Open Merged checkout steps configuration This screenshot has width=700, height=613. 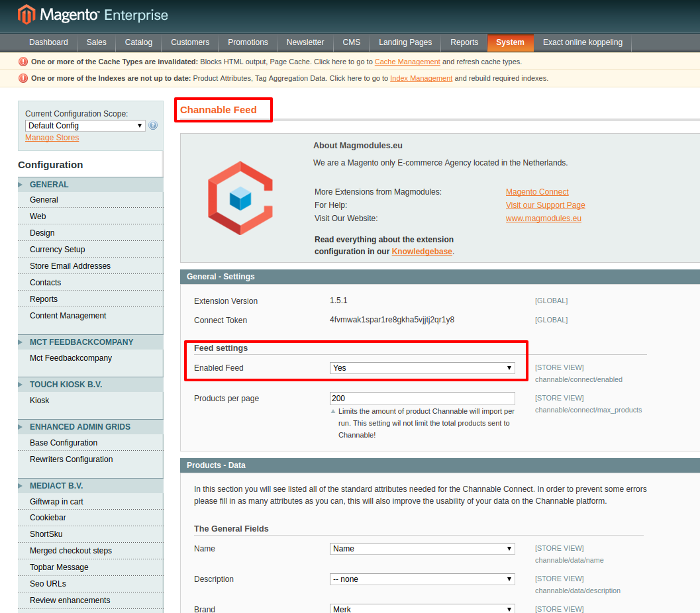[91, 551]
